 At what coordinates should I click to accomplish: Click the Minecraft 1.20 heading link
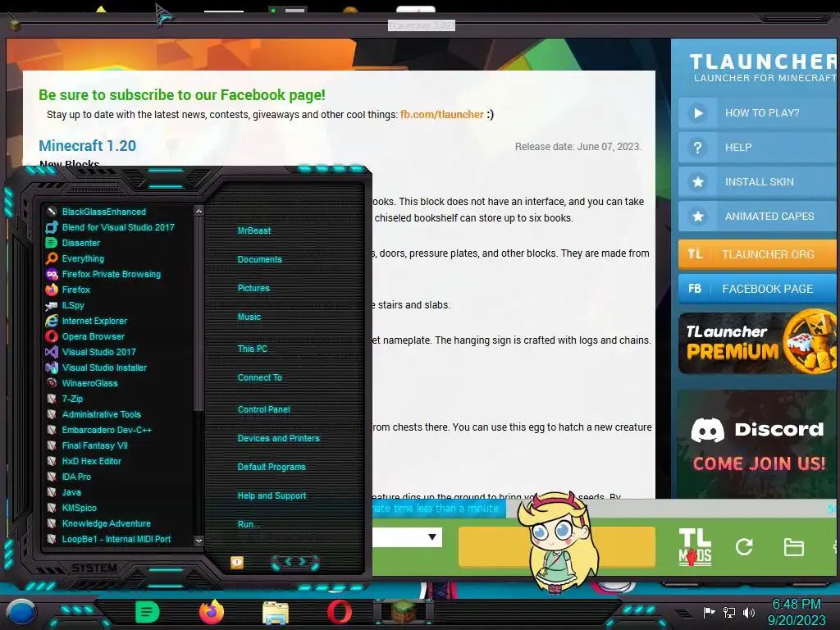point(87,146)
